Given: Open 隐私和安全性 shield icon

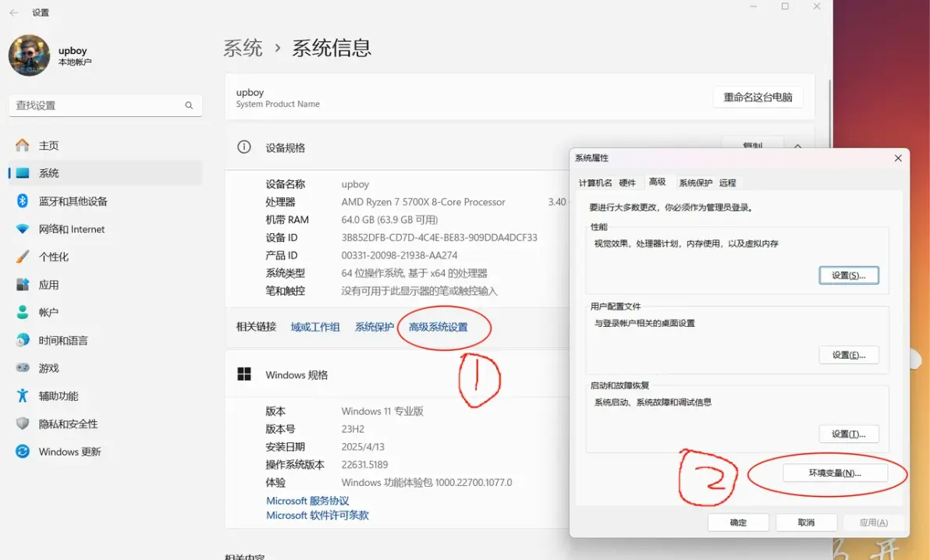Looking at the screenshot, I should [x=23, y=424].
